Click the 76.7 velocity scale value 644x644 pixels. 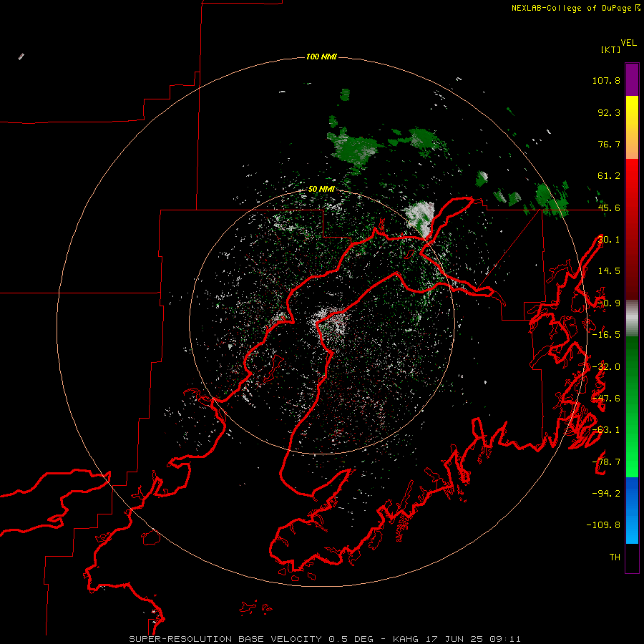pos(609,144)
